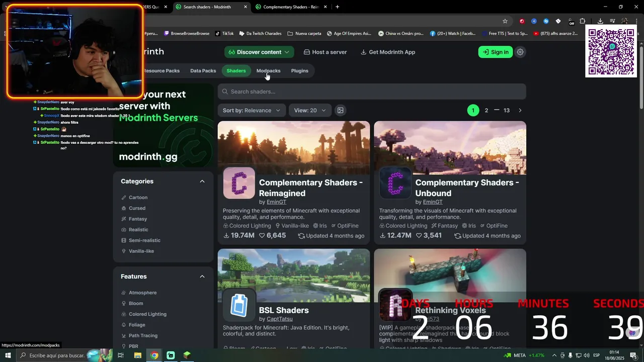Toggle the Bloom feature filter
Viewport: 644px width, 362px height.
[x=132, y=303]
